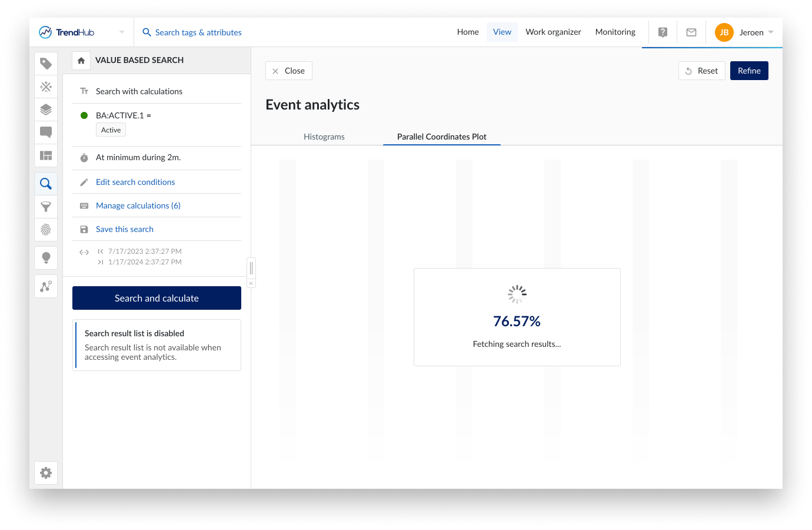Open the help question mark icon
The height and width of the screenshot is (530, 812).
pyautogui.click(x=663, y=32)
